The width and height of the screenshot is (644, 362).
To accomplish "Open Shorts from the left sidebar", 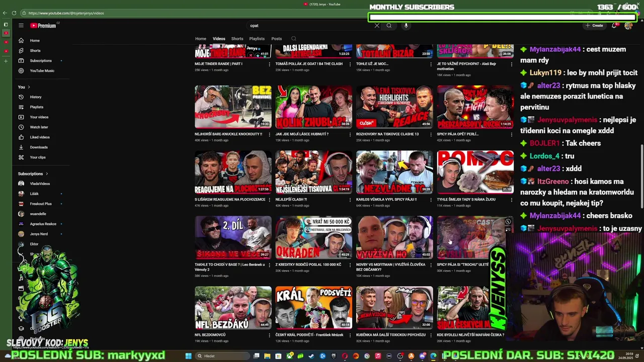I will click(35, 51).
